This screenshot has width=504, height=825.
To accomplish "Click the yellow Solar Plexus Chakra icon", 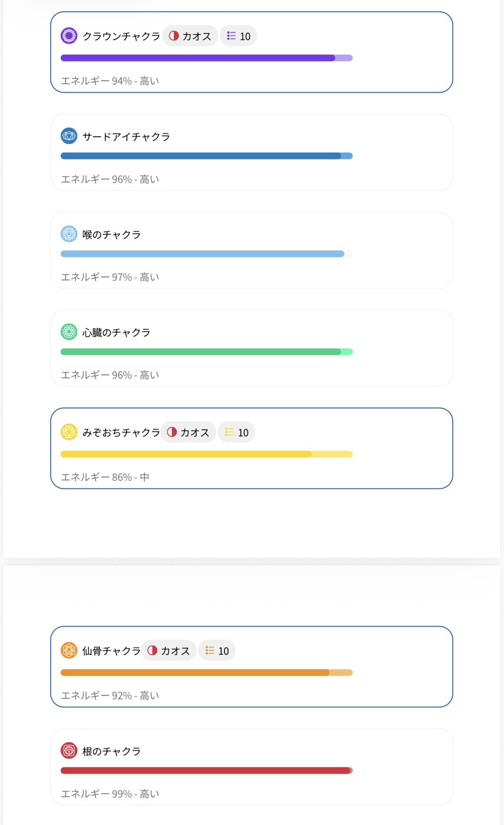I will pyautogui.click(x=69, y=432).
